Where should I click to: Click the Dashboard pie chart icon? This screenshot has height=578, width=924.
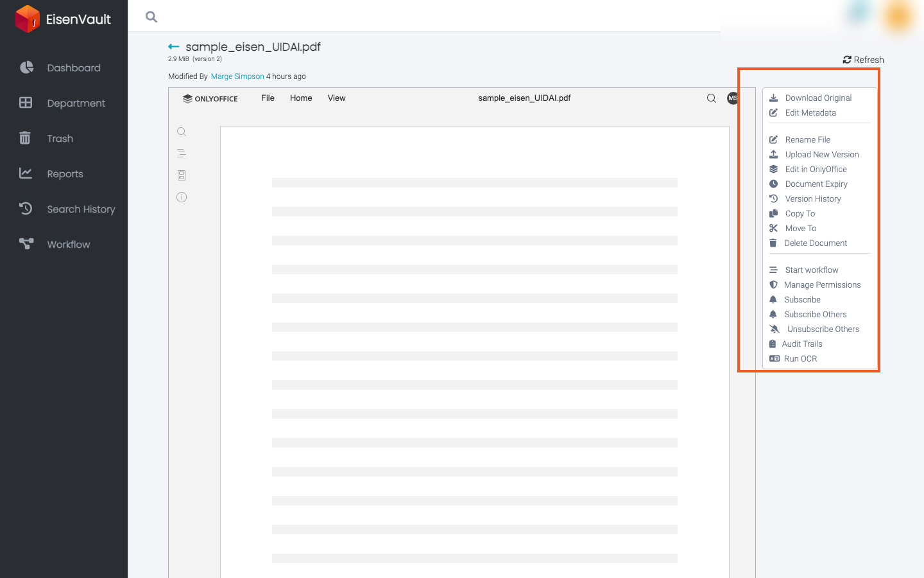[26, 67]
